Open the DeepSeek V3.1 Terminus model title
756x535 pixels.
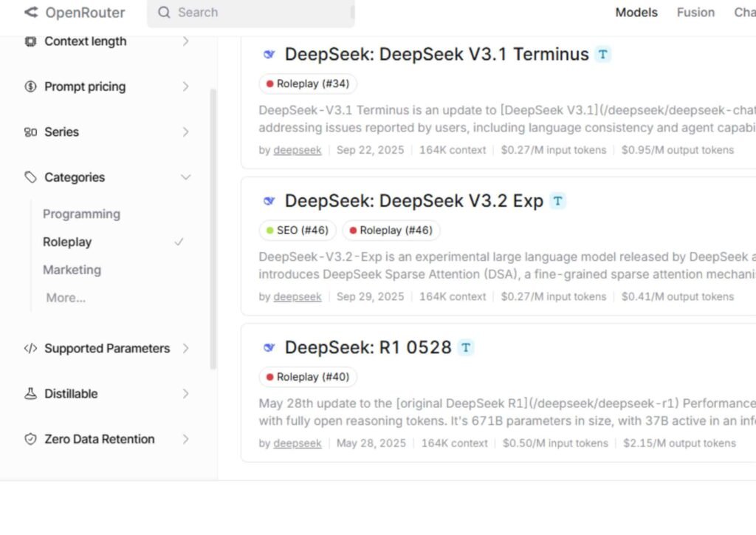[437, 54]
